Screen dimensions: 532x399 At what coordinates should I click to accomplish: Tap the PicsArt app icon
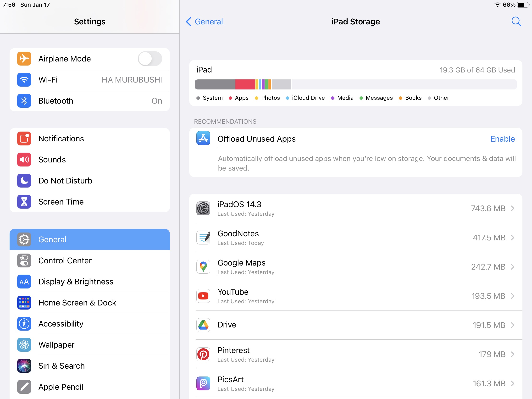click(203, 383)
